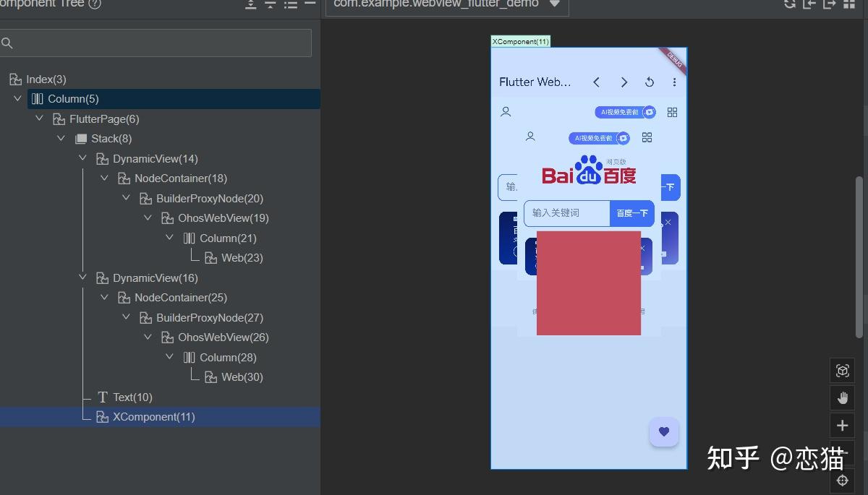Refresh the inspector snapshot
The width and height of the screenshot is (868, 495).
coord(790,4)
